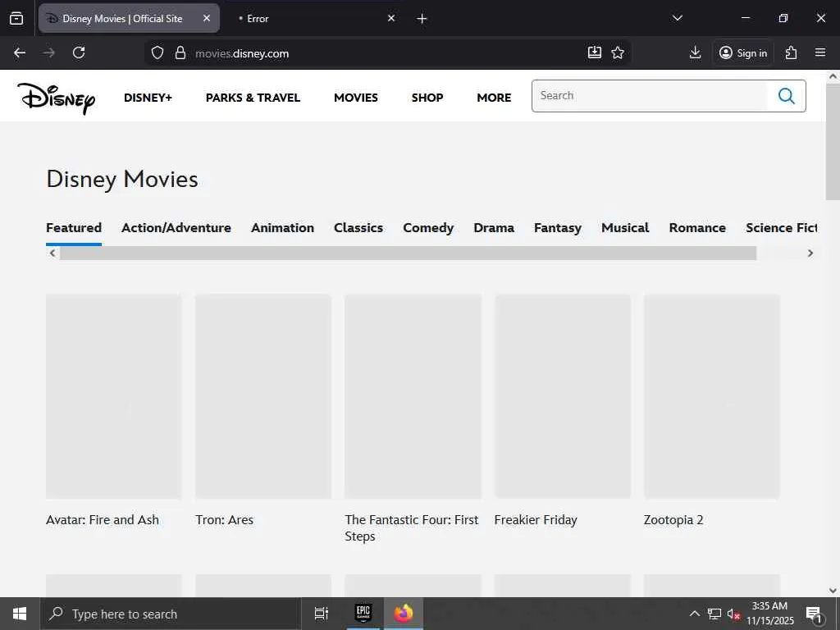Viewport: 840px width, 630px height.
Task: Click the Disney logo
Action: coord(57,98)
